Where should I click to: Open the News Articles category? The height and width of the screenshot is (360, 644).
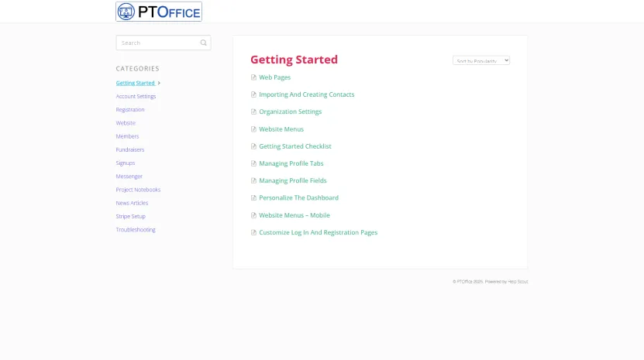pos(132,203)
